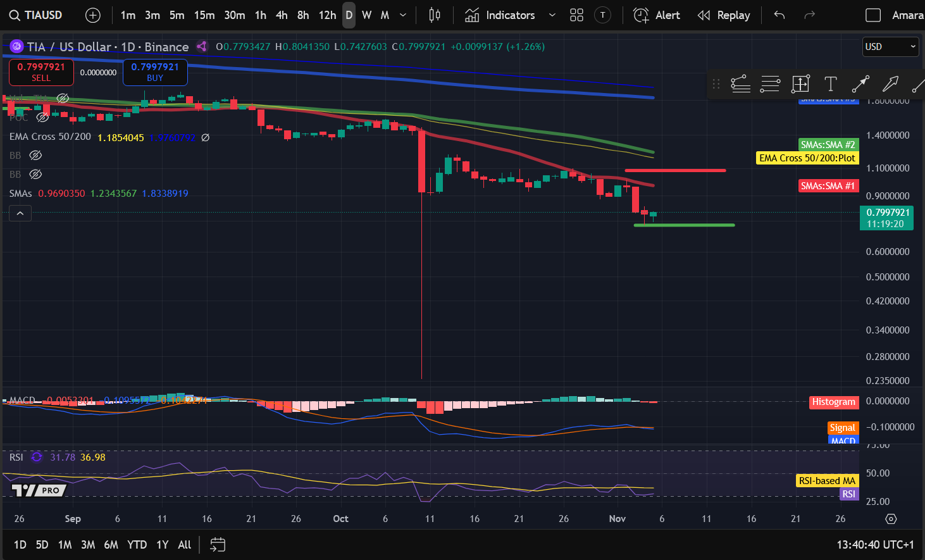Screen dimensions: 925x560
Task: Open the multi-chart layout grid icon
Action: point(576,15)
